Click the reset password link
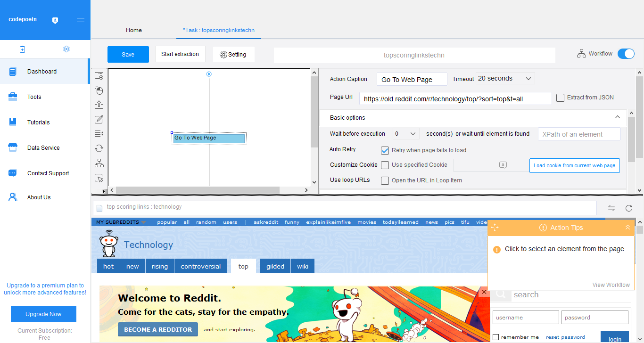This screenshot has width=644, height=343. click(x=565, y=337)
